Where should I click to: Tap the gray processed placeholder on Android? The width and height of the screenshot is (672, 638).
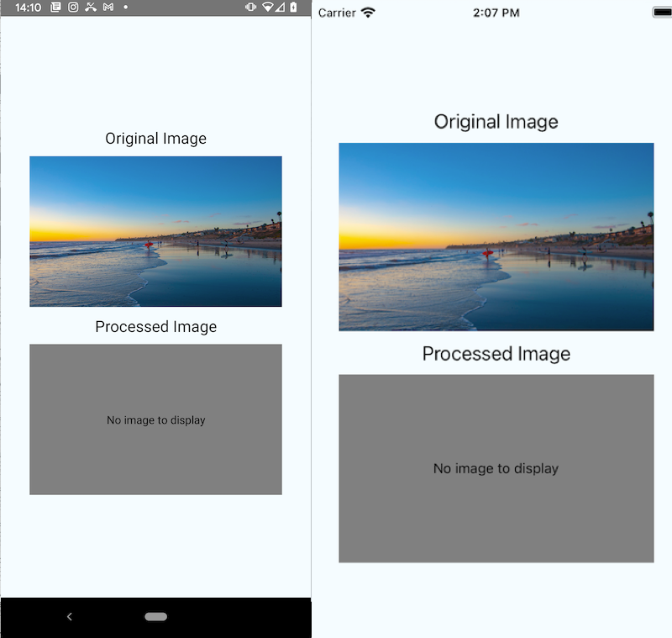coord(155,419)
